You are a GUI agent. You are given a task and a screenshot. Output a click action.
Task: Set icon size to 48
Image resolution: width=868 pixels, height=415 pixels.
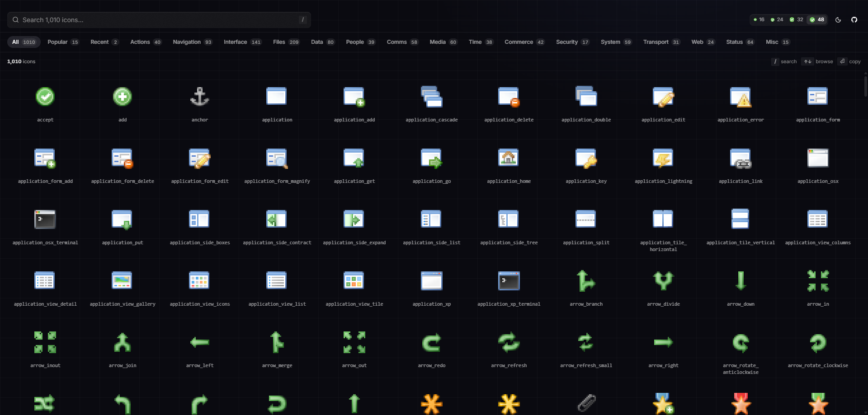point(817,20)
